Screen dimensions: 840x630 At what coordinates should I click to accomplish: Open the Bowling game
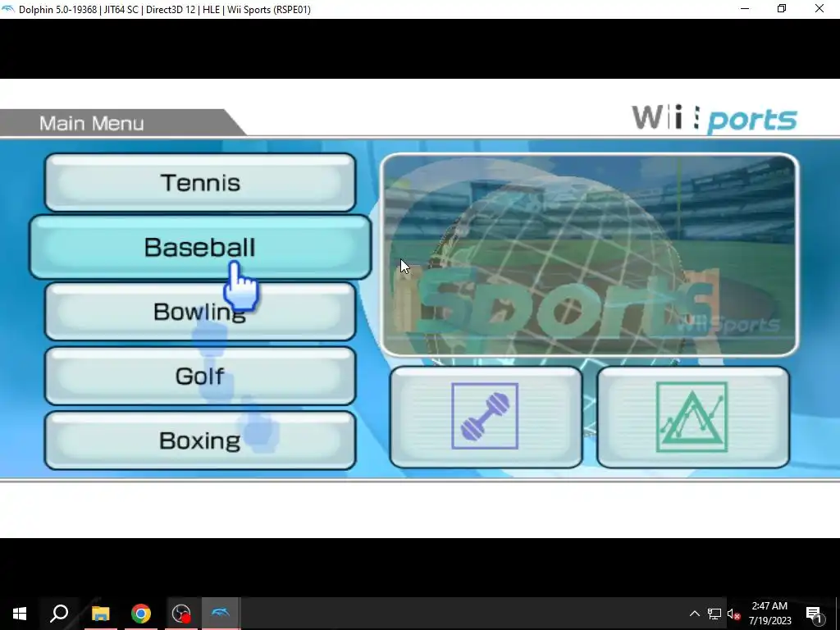click(200, 311)
